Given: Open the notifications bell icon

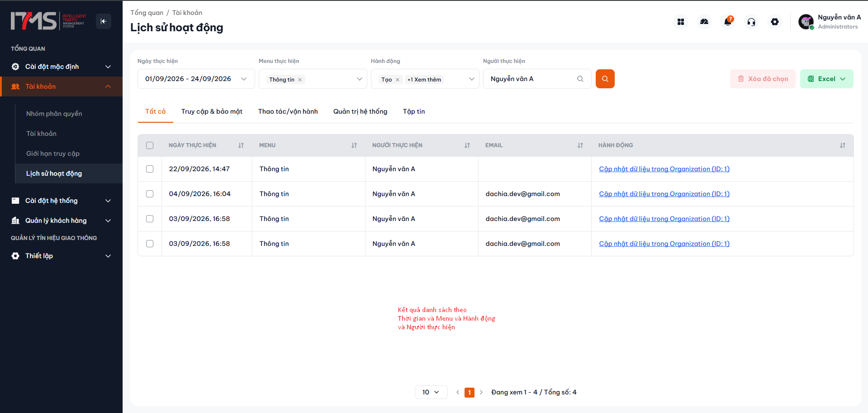Looking at the screenshot, I should pyautogui.click(x=728, y=22).
